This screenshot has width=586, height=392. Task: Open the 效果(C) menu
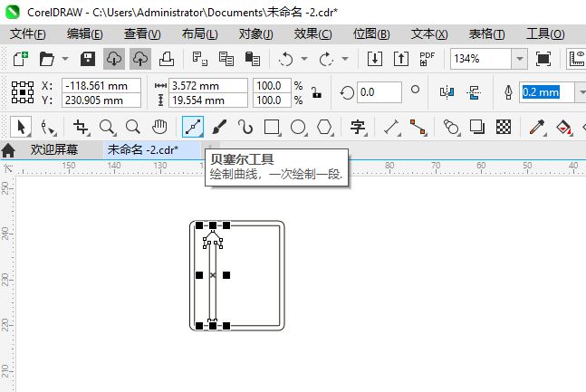[312, 34]
